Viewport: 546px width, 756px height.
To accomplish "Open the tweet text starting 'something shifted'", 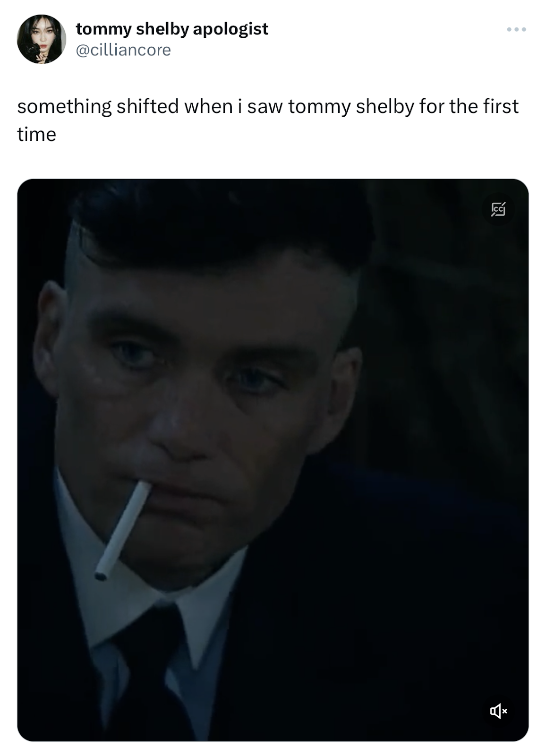I will [x=268, y=120].
